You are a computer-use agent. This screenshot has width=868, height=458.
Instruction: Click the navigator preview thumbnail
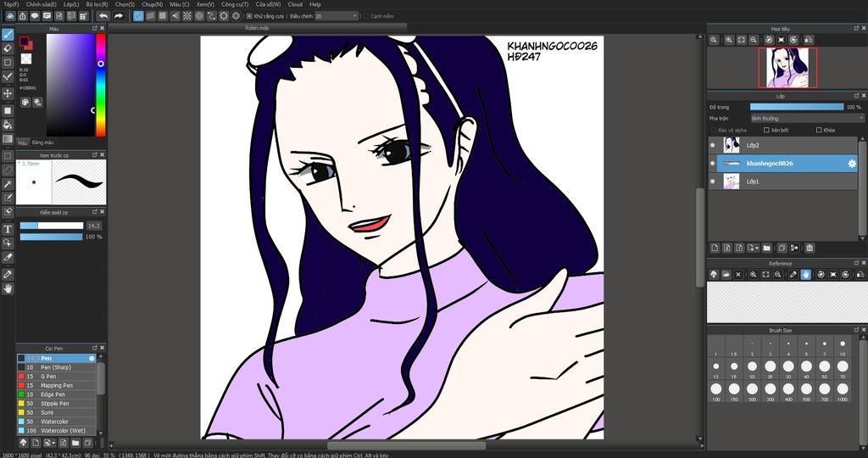coord(787,68)
